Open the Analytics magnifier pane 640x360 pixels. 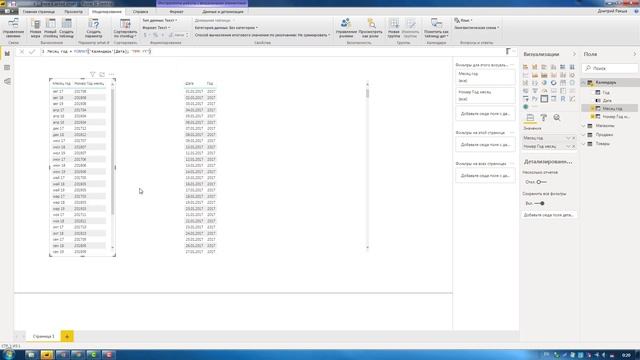tap(557, 118)
